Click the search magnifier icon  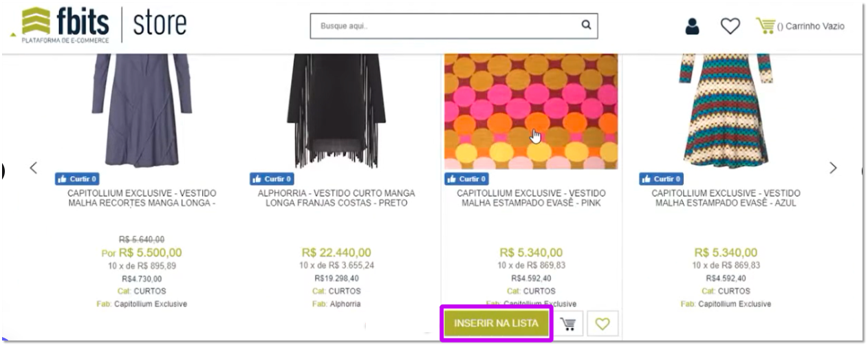pos(586,25)
